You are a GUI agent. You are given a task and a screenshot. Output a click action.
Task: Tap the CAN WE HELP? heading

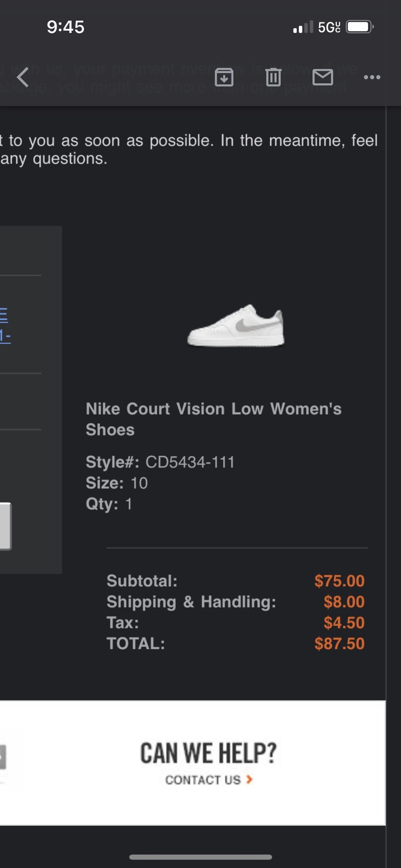coord(208,753)
